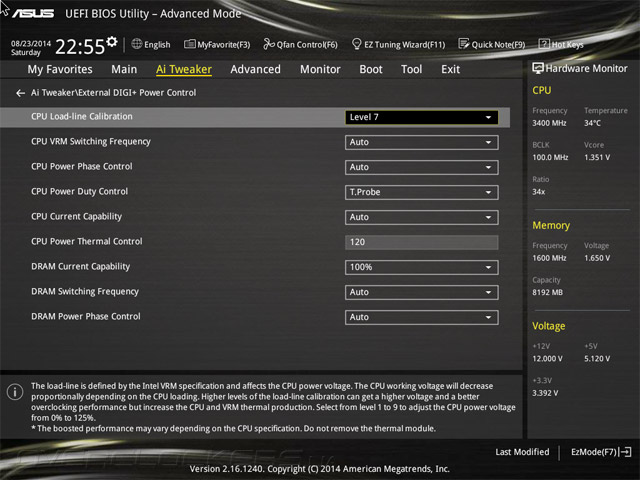This screenshot has width=640, height=480.
Task: Click the MyFavorite folder icon
Action: click(x=189, y=44)
